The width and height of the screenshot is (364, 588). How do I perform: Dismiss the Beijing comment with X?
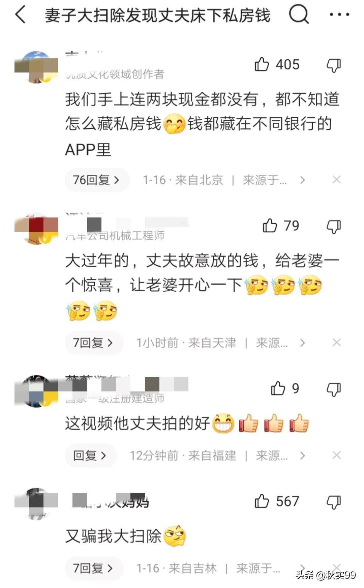click(336, 180)
